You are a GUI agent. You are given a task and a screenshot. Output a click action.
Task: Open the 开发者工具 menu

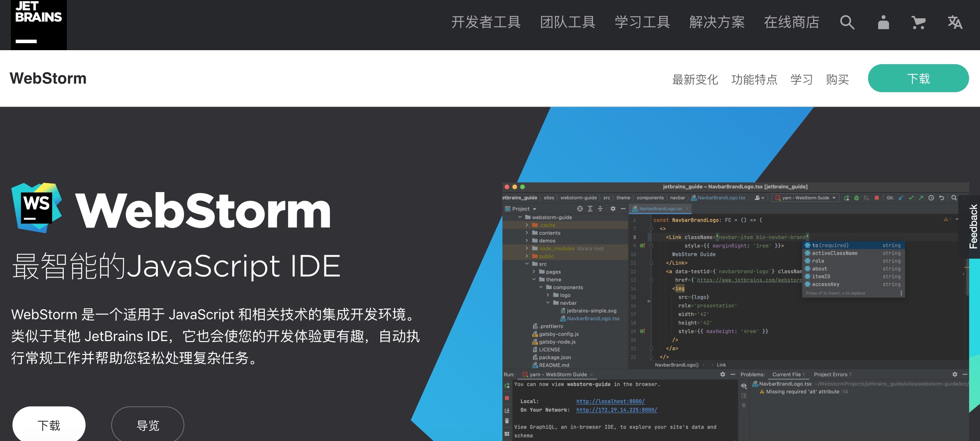[x=486, y=22]
